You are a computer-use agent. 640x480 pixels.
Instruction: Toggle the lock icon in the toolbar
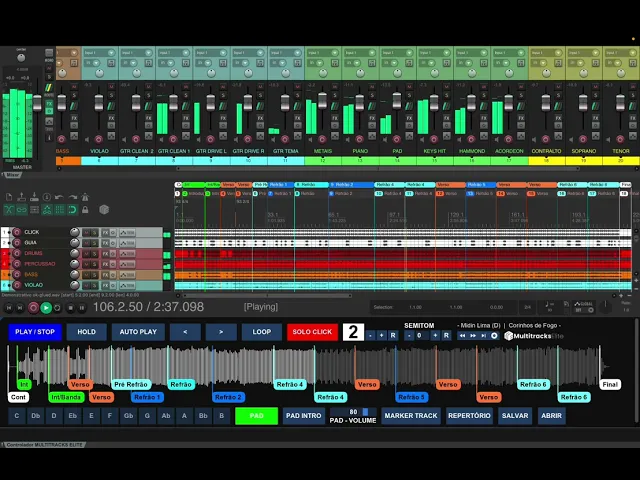click(85, 210)
